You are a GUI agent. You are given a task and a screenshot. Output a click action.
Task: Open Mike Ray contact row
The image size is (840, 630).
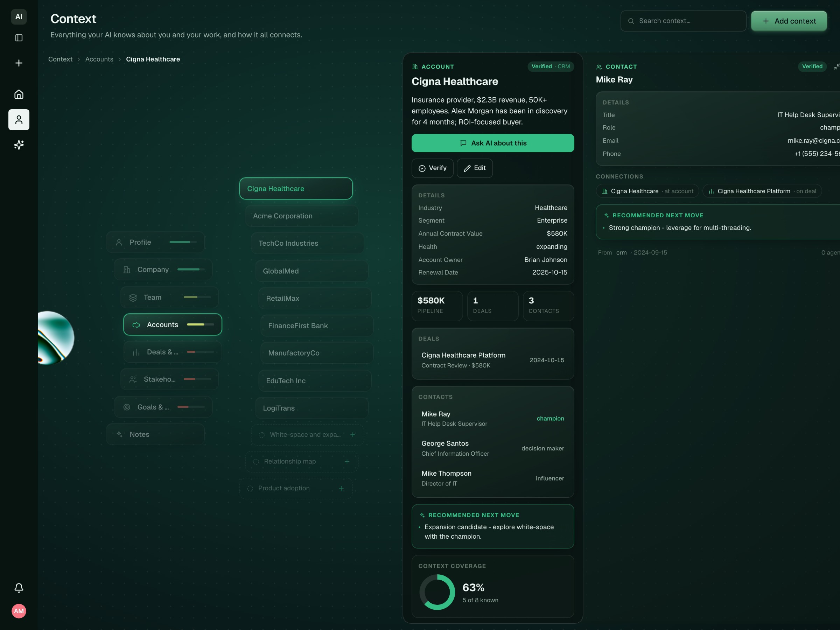[x=492, y=419]
